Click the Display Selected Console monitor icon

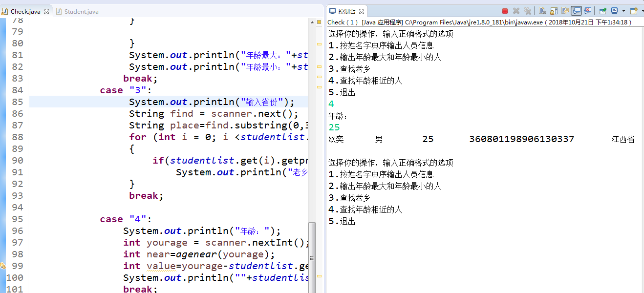614,11
